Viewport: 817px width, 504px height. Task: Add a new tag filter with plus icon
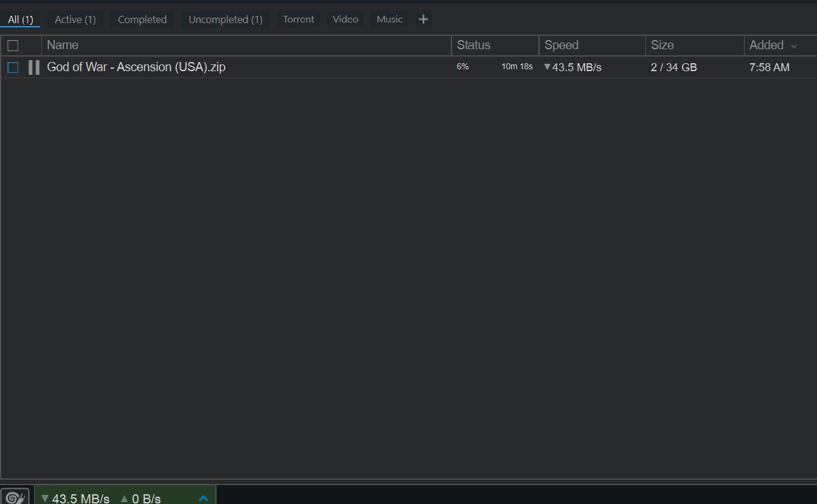423,19
